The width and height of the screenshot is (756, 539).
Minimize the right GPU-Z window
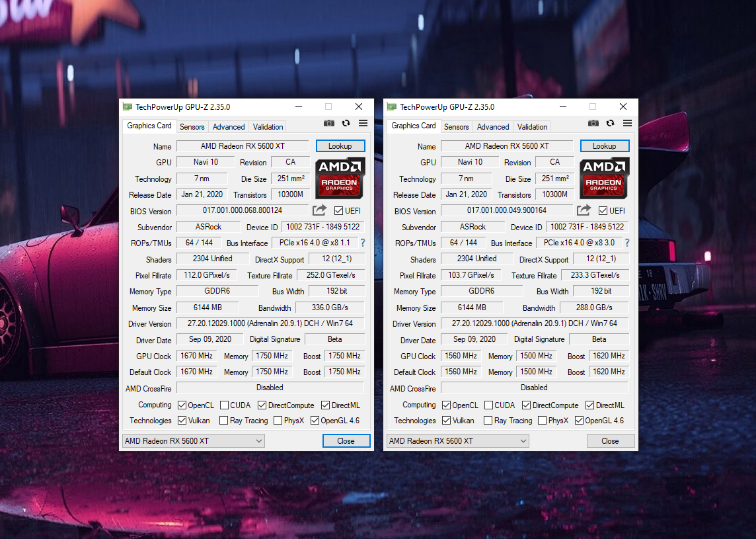click(x=562, y=106)
